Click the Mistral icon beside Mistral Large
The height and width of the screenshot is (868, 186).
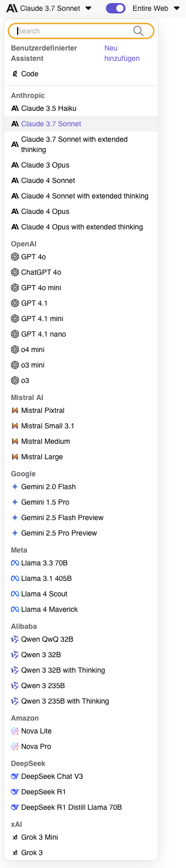[x=15, y=457]
